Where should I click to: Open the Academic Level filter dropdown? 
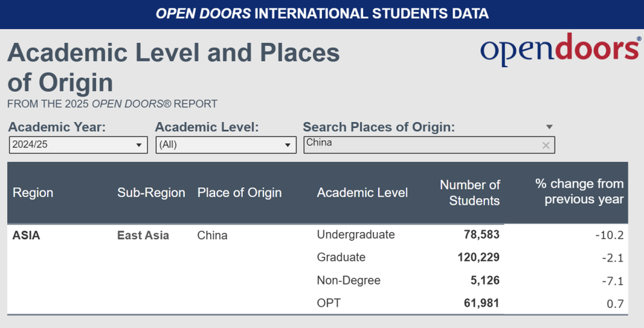pos(225,145)
